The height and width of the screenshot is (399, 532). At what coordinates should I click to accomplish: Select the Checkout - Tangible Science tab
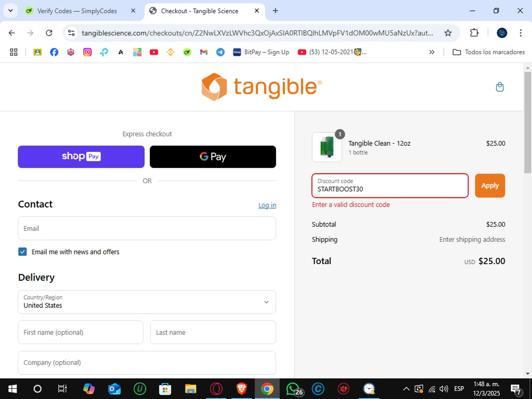pos(200,11)
